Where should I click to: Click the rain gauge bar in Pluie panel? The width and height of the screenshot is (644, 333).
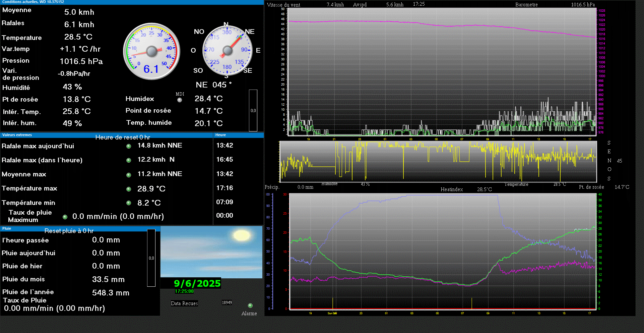[x=151, y=258]
